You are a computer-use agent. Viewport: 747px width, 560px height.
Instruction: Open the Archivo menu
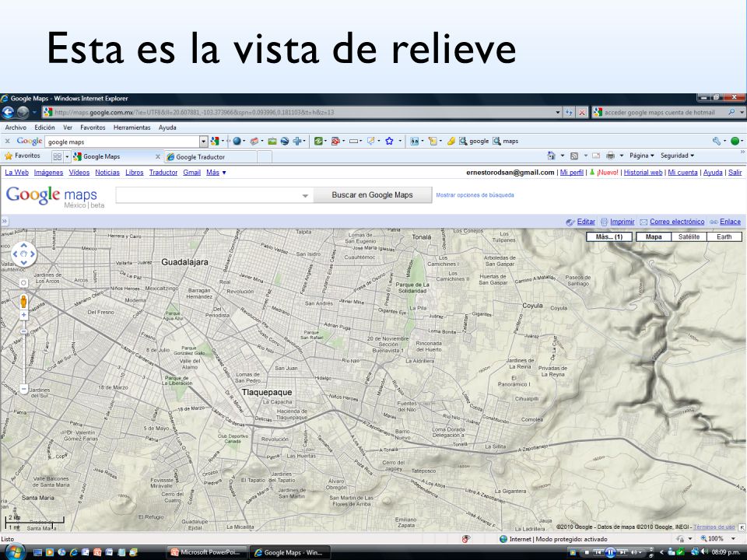point(16,128)
